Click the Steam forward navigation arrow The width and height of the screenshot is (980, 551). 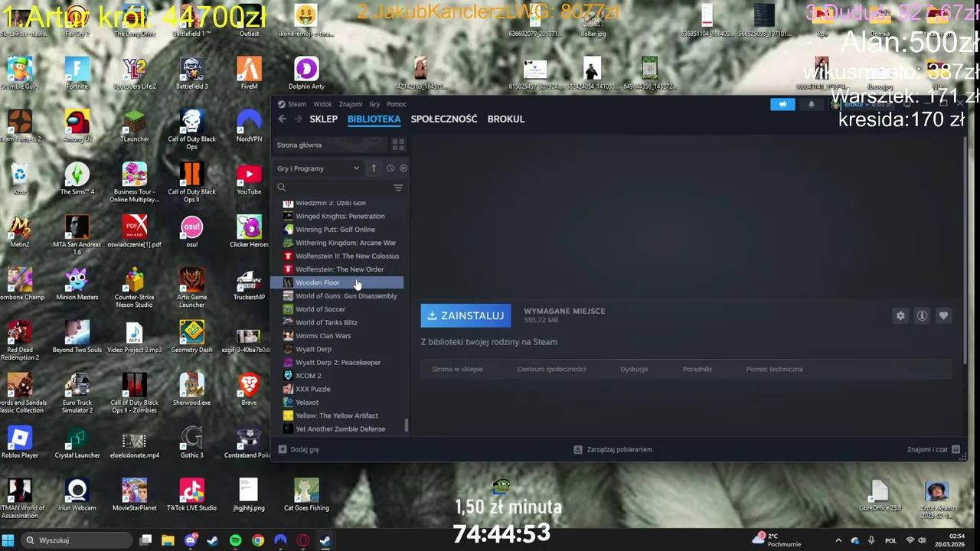point(298,119)
